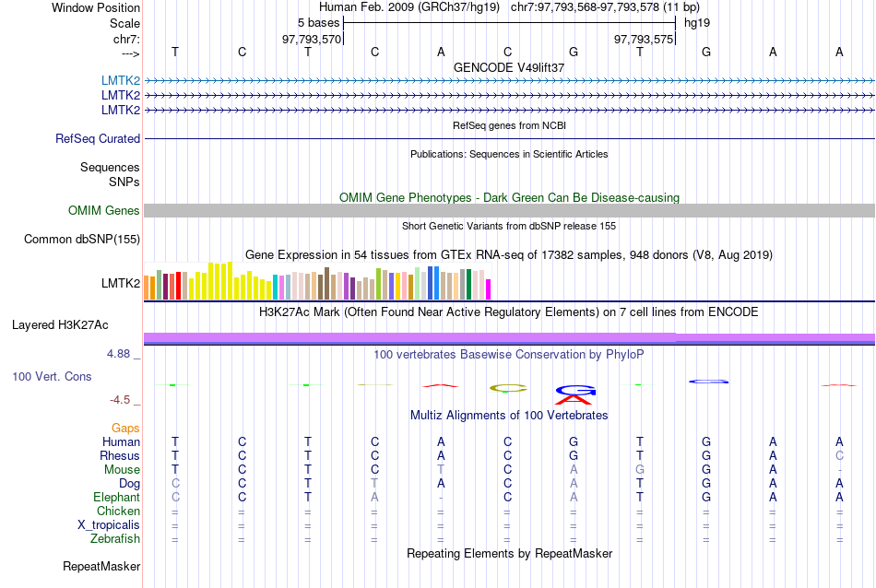Click PhyloP upper value 4.88
The height and width of the screenshot is (588, 876).
(118, 354)
